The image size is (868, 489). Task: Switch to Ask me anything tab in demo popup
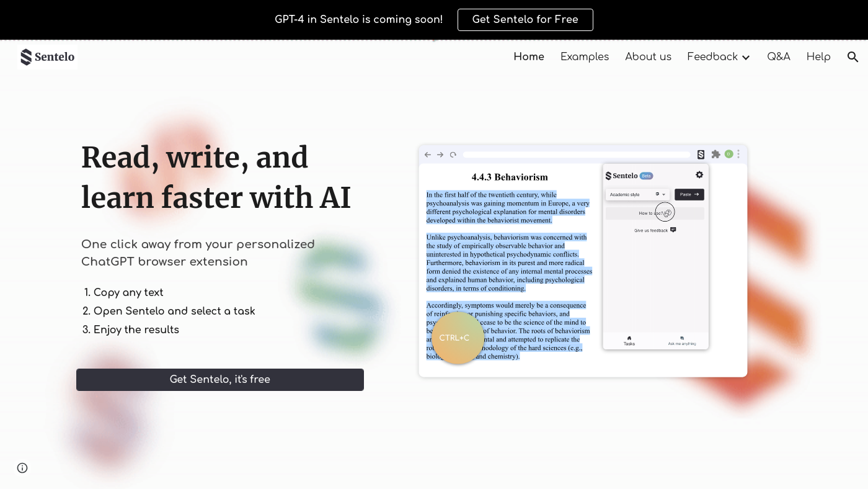(x=682, y=341)
